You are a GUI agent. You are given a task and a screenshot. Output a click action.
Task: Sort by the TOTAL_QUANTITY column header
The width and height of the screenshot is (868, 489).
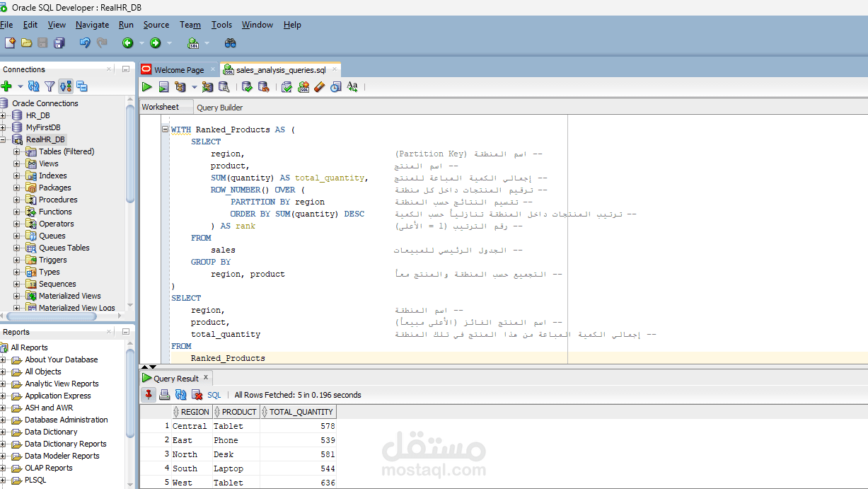click(297, 412)
